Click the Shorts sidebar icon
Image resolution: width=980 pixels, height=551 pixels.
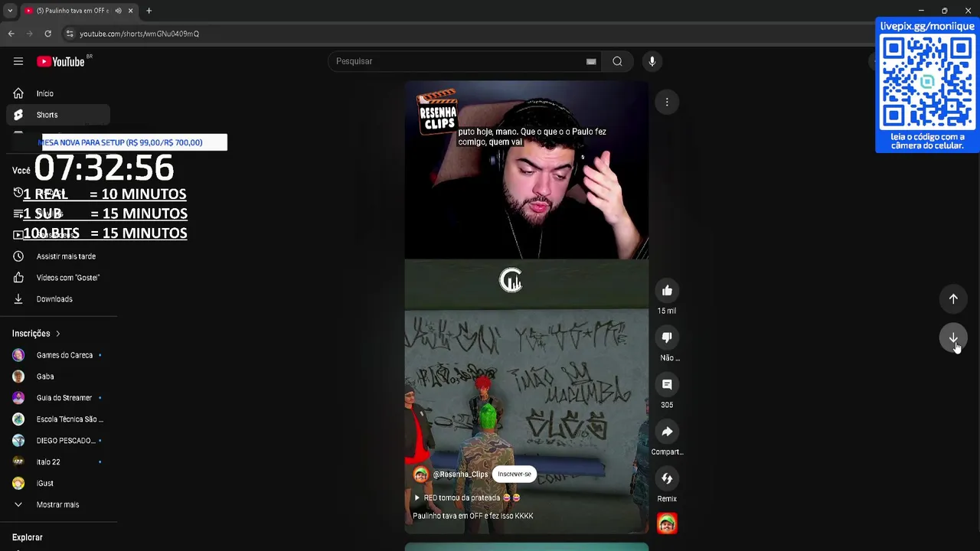coord(18,115)
